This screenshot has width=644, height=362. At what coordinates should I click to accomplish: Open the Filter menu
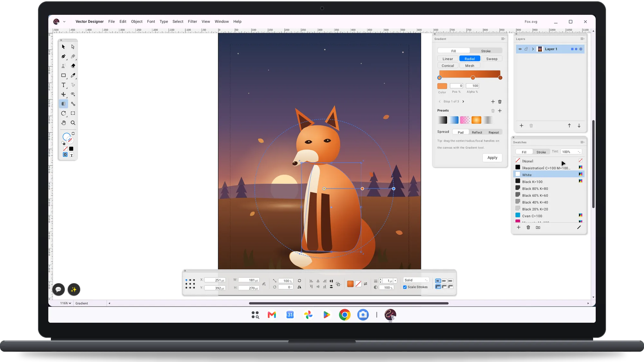(193, 22)
